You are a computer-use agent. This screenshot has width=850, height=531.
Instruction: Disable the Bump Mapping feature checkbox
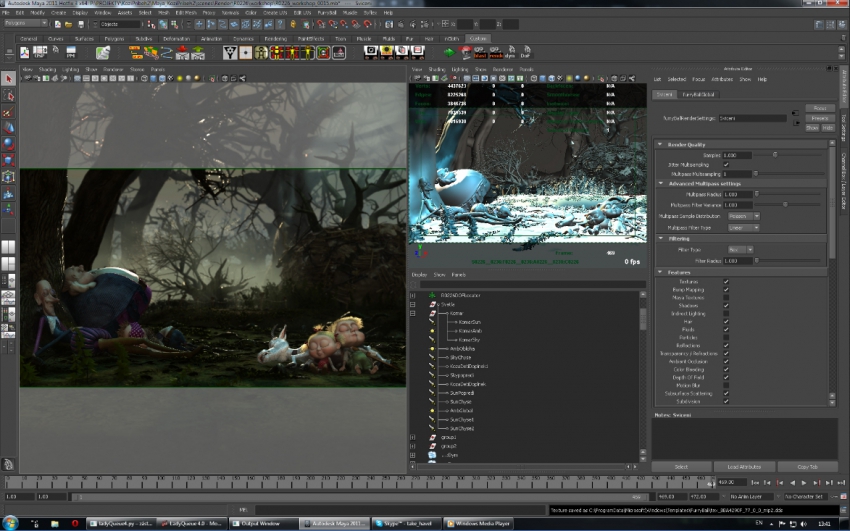pos(726,290)
